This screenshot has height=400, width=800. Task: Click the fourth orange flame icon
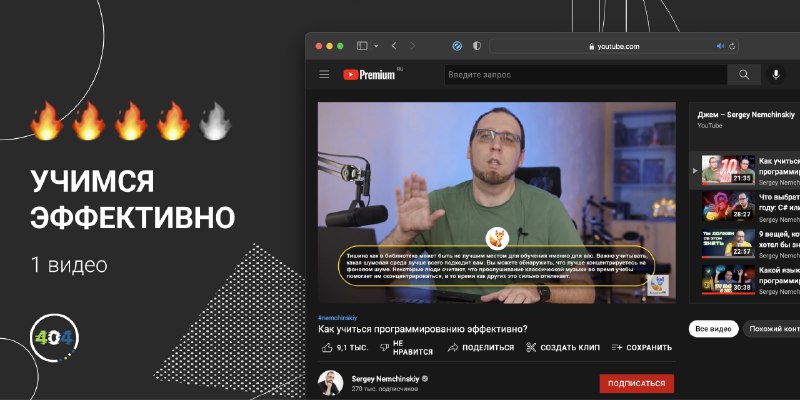click(172, 121)
